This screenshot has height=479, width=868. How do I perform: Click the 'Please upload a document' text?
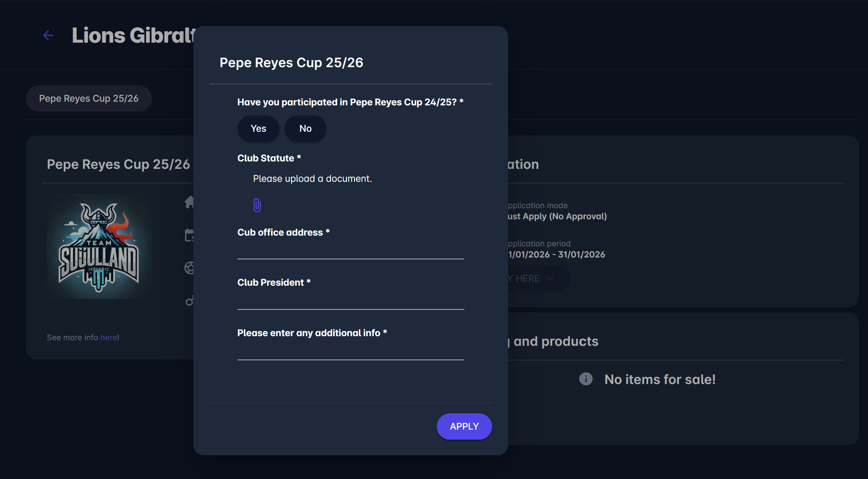click(x=312, y=178)
